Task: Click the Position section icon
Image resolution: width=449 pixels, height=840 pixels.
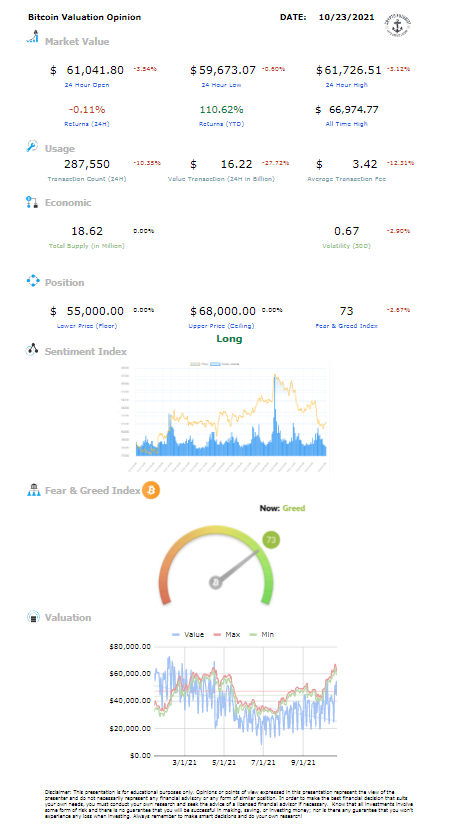Action: pos(33,281)
